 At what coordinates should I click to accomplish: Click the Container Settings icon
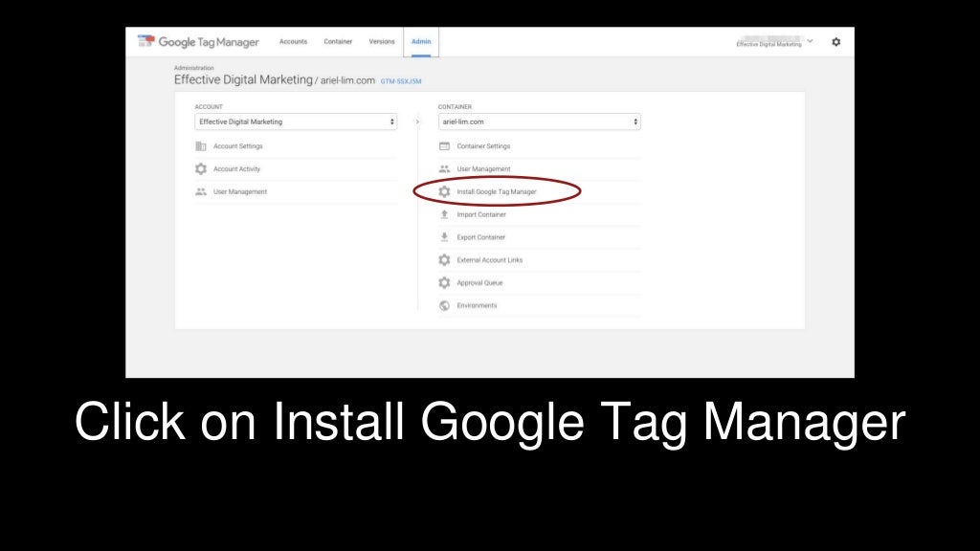444,146
